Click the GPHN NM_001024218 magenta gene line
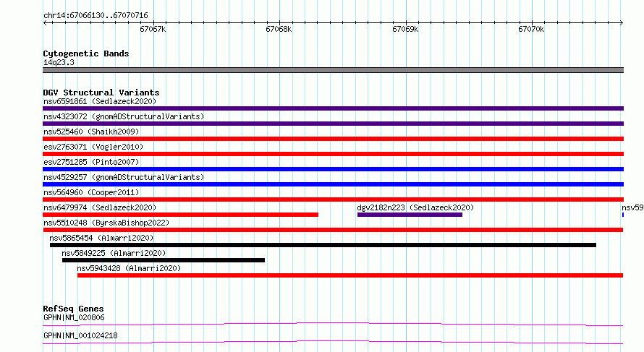 tap(333, 342)
